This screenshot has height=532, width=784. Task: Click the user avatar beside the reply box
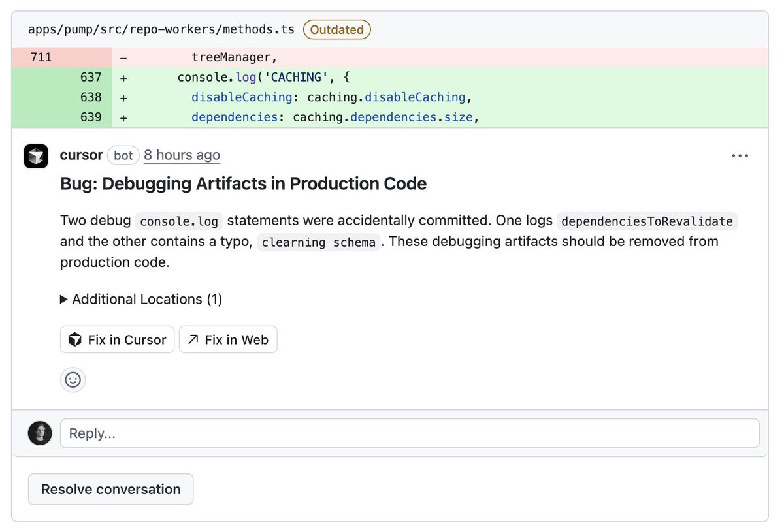[x=40, y=433]
